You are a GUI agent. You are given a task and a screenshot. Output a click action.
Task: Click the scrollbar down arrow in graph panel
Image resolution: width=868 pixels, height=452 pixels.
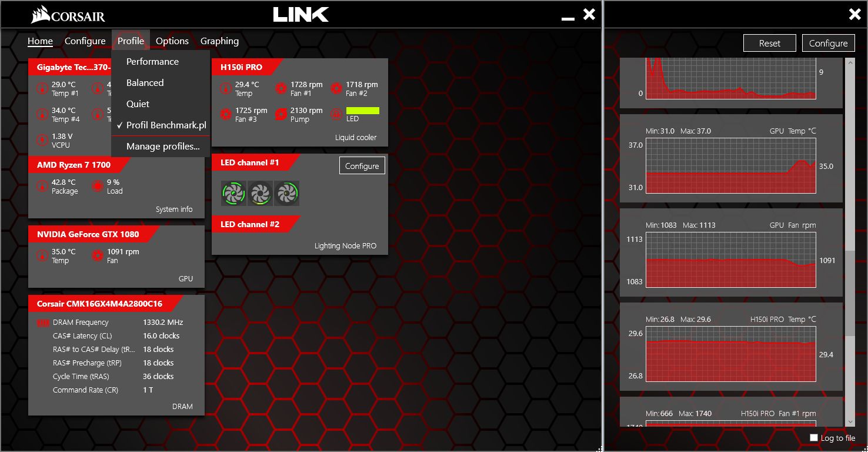[850, 422]
